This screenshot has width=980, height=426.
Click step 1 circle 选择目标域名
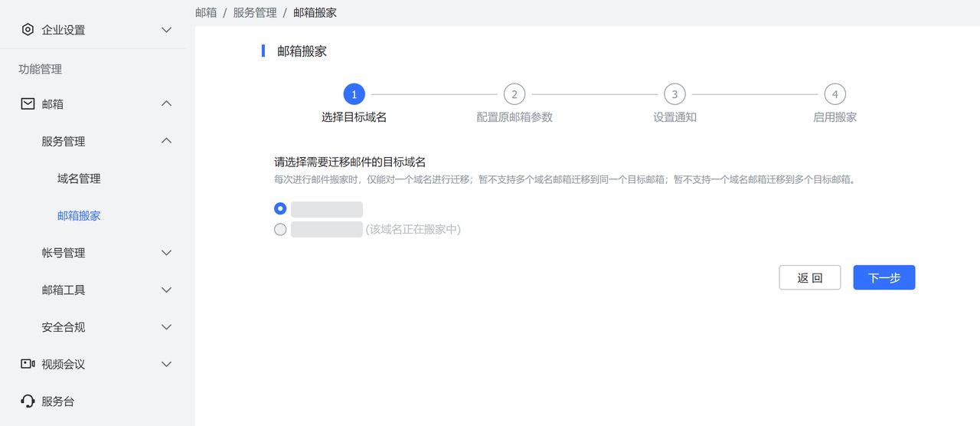[x=354, y=94]
